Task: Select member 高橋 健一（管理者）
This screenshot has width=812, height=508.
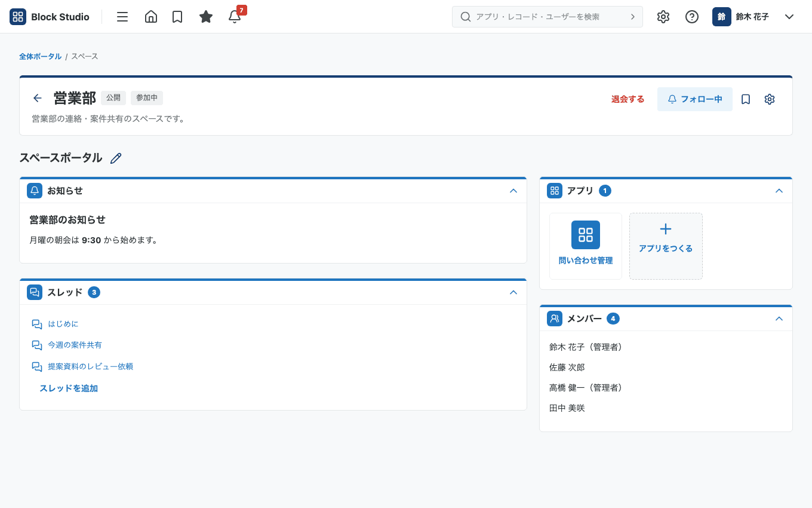Action: tap(586, 387)
